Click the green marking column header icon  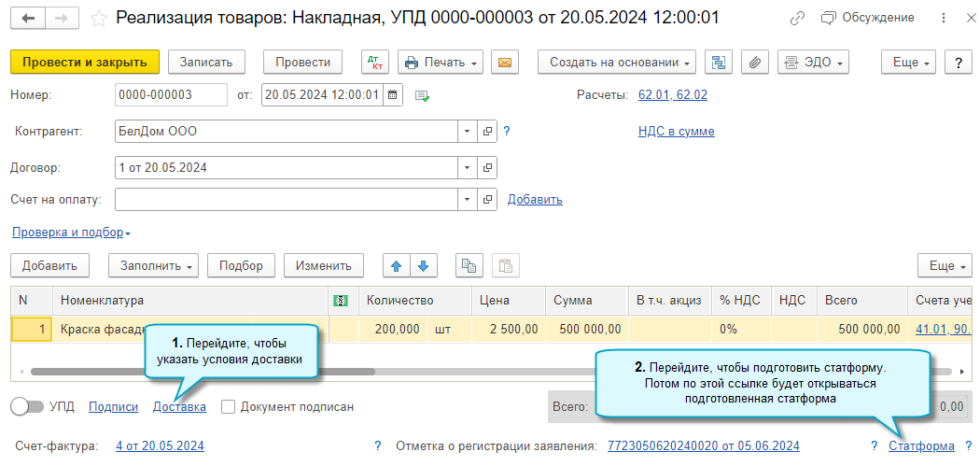342,301
